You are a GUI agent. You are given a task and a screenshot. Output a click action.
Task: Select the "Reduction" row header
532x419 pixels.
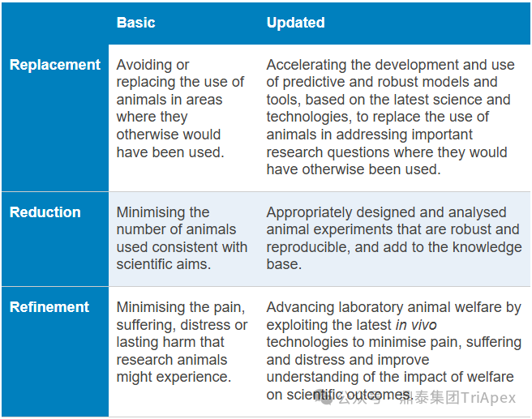click(45, 212)
